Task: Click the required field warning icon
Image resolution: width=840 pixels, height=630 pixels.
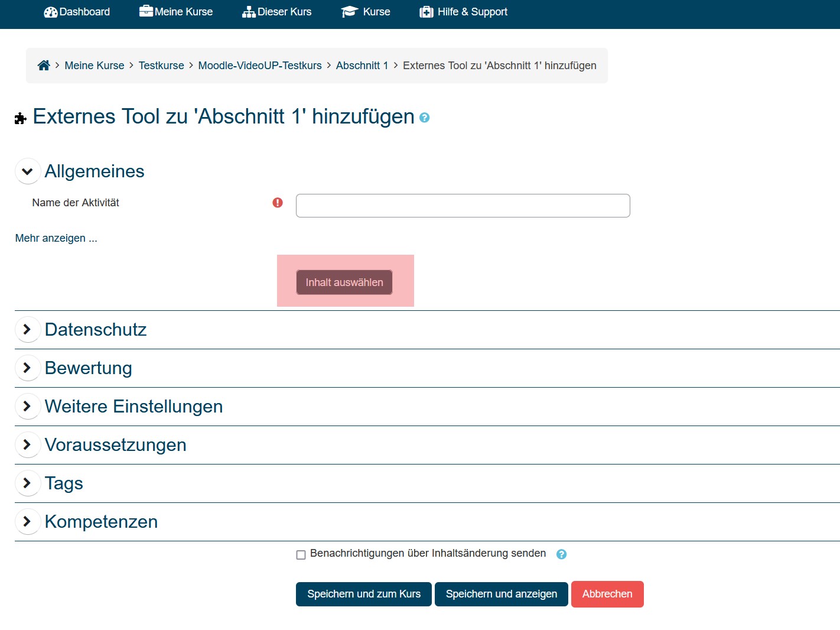Action: pos(278,203)
